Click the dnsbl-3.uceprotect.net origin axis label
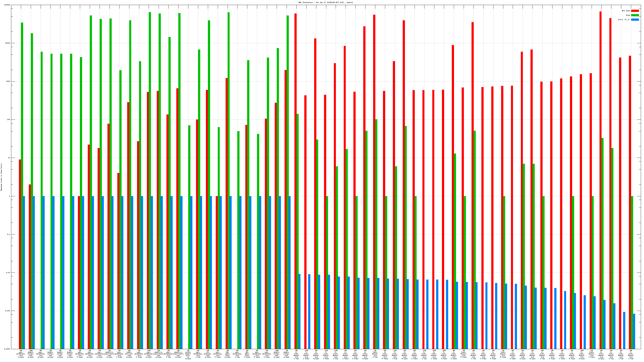 point(109,354)
